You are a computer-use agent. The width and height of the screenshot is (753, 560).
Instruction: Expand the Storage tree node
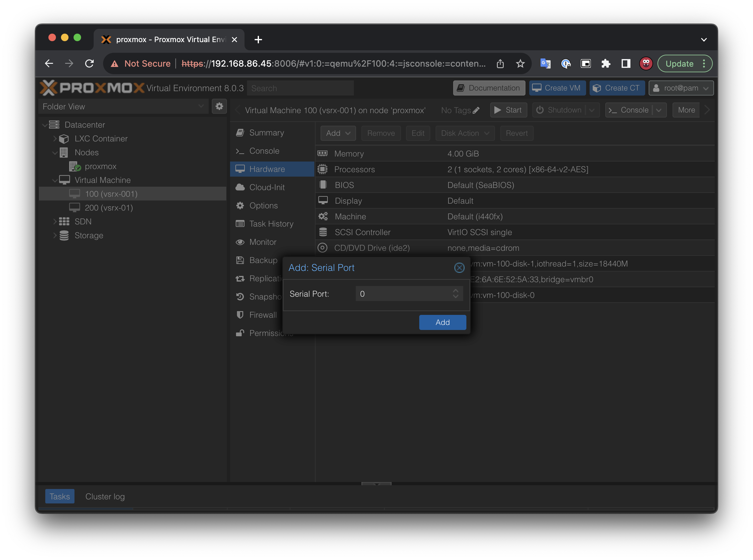click(x=55, y=235)
